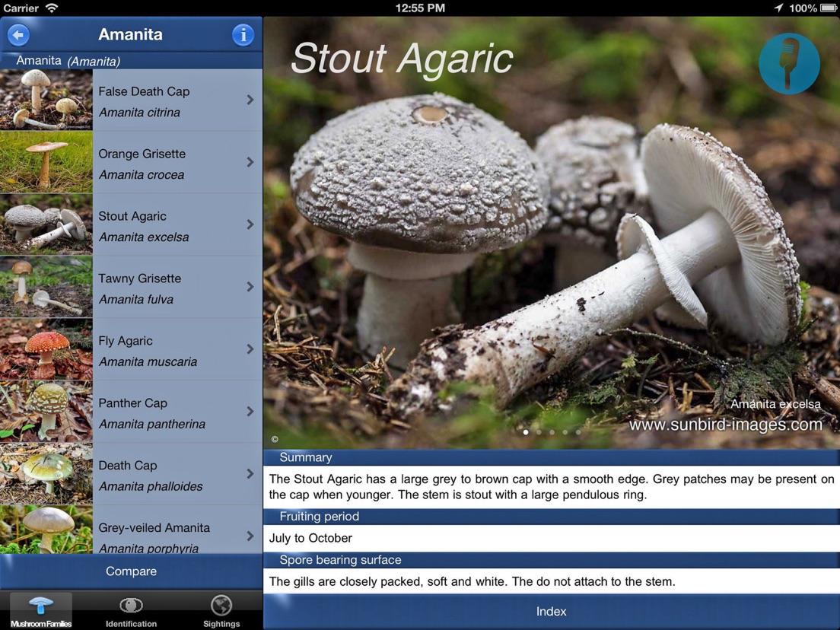
Task: Open False Death Cap thumbnail
Action: pos(46,100)
